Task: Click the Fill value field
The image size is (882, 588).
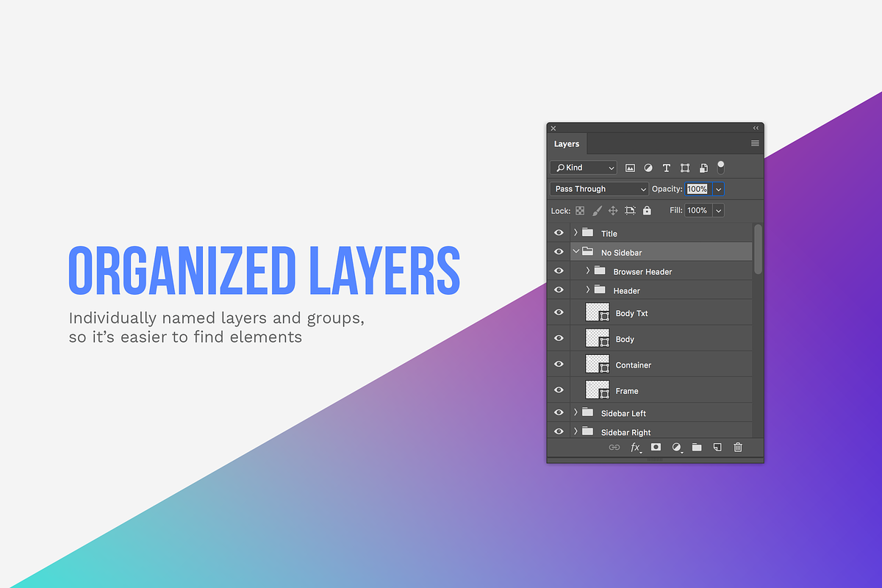Action: pyautogui.click(x=698, y=210)
